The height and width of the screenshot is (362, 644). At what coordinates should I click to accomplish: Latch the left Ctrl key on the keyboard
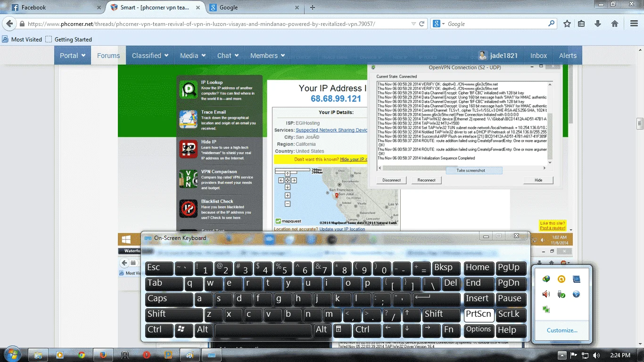[x=159, y=330]
